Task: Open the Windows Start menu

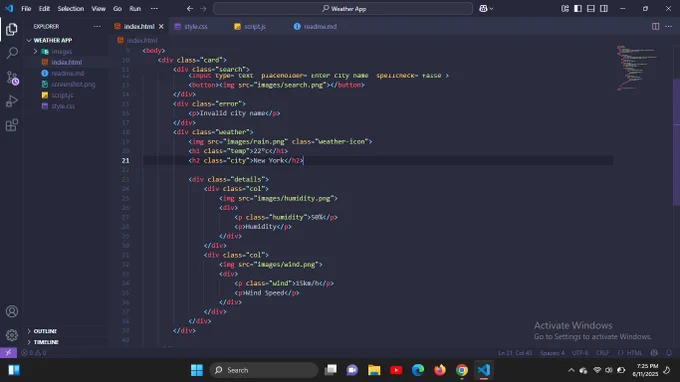Action: [x=196, y=370]
